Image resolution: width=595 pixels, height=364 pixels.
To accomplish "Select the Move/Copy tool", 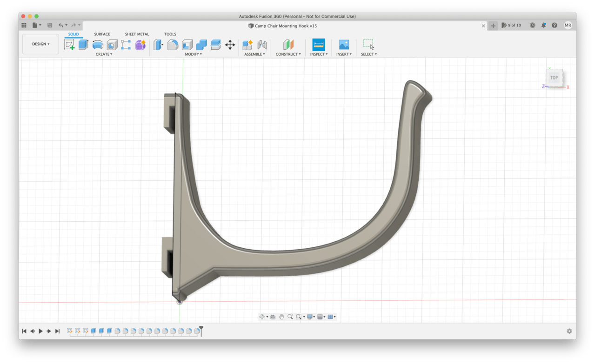I will (x=230, y=45).
